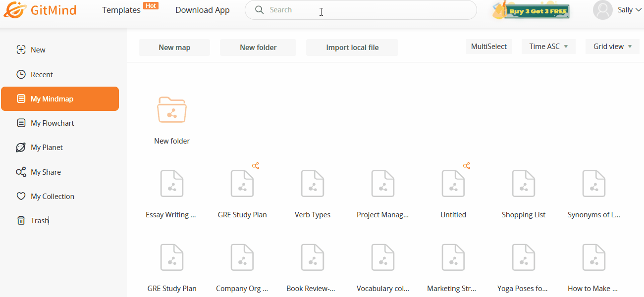
Task: Click the My Collection heart icon
Action: tap(21, 197)
